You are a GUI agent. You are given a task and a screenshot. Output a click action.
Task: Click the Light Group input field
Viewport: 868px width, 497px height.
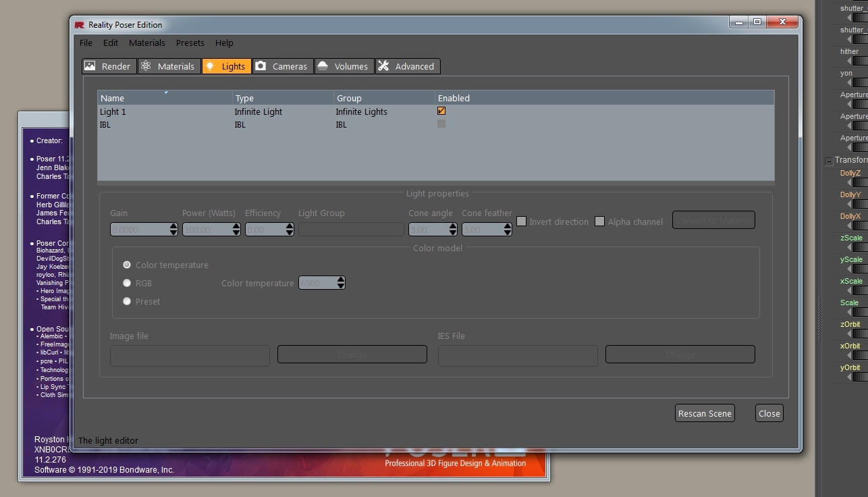(x=351, y=230)
